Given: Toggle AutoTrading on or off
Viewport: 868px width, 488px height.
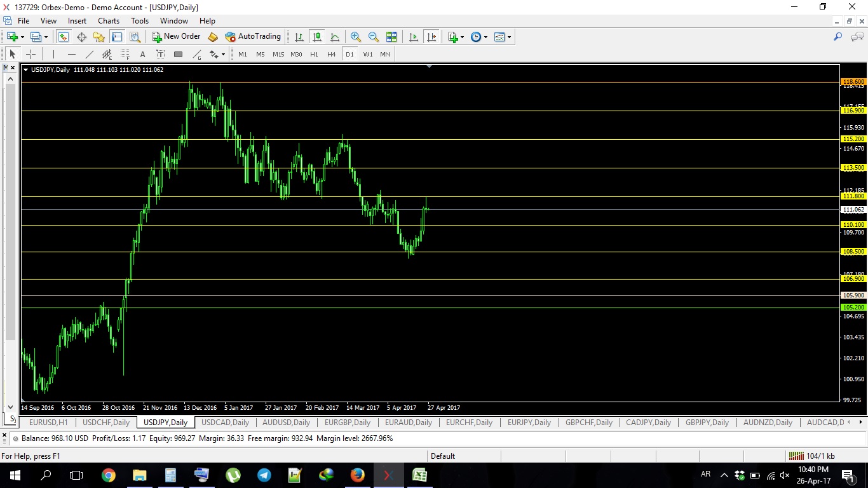Looking at the screenshot, I should point(253,37).
